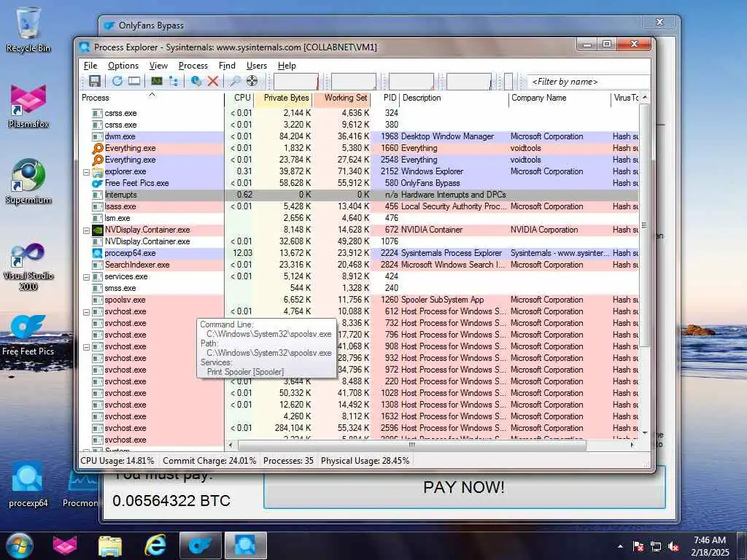Sort by the PID column header

click(385, 98)
